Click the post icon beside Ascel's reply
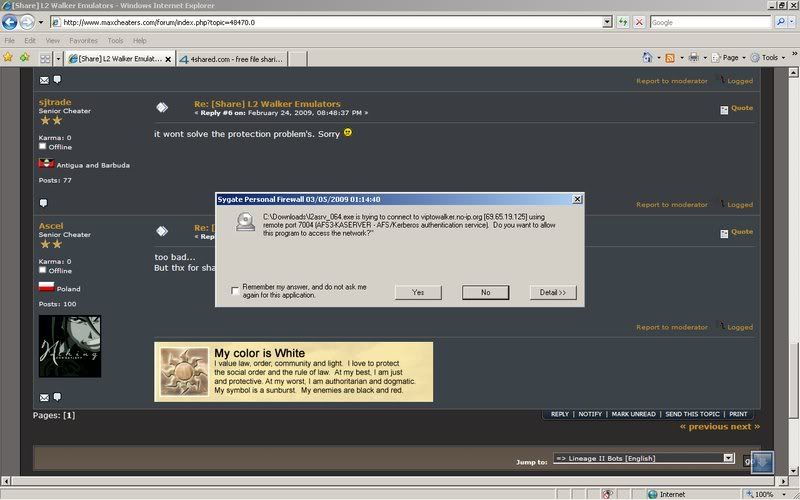The height and width of the screenshot is (500, 800). coord(162,231)
